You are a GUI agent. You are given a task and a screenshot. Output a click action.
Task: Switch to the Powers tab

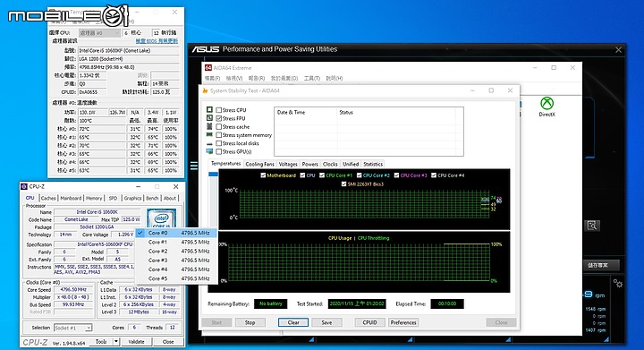click(310, 164)
